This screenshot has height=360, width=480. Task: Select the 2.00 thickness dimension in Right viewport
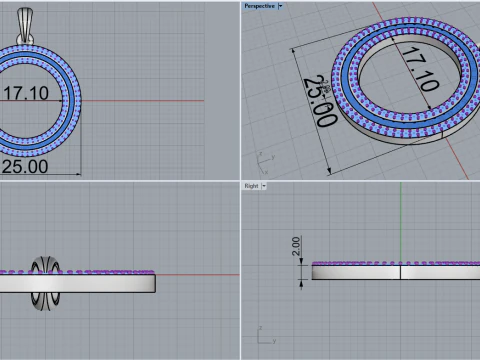[x=296, y=246]
